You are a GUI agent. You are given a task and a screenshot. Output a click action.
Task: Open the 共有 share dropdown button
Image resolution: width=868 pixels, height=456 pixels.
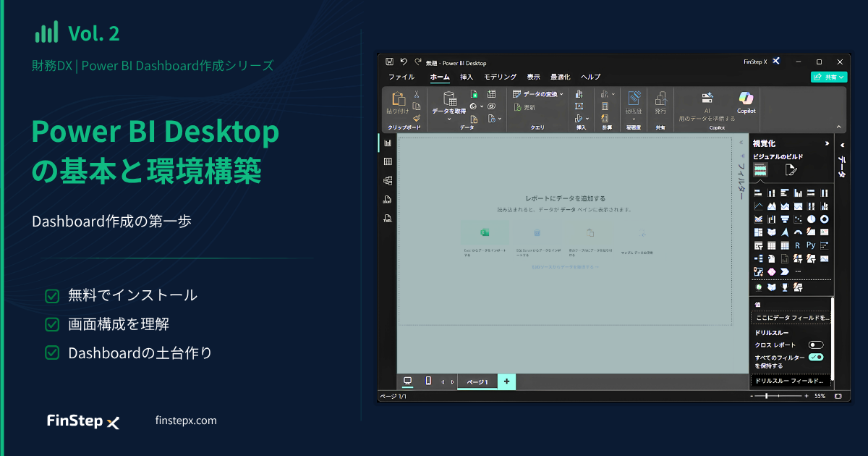(829, 77)
